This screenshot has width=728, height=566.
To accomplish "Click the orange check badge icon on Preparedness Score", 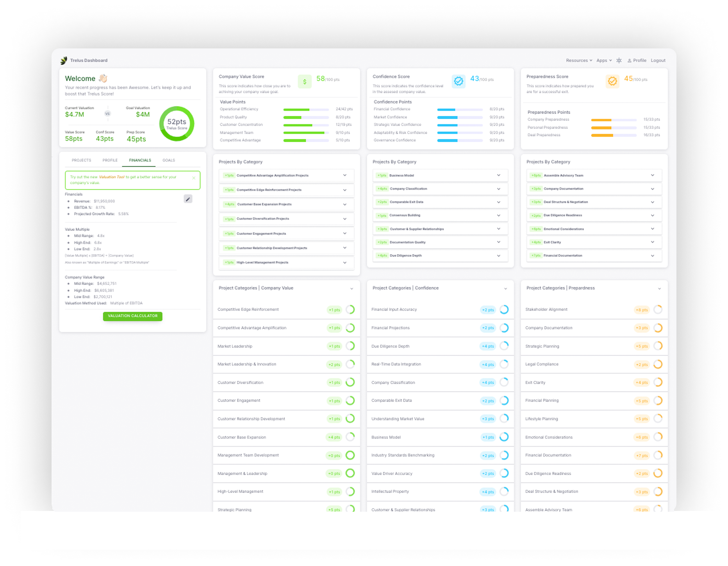I will [x=612, y=81].
